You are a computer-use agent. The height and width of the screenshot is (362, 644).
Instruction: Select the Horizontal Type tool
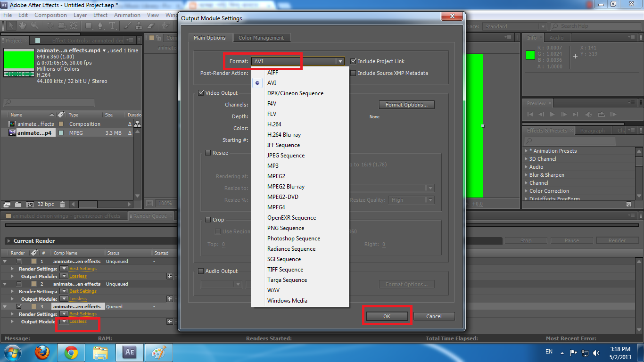(x=113, y=25)
